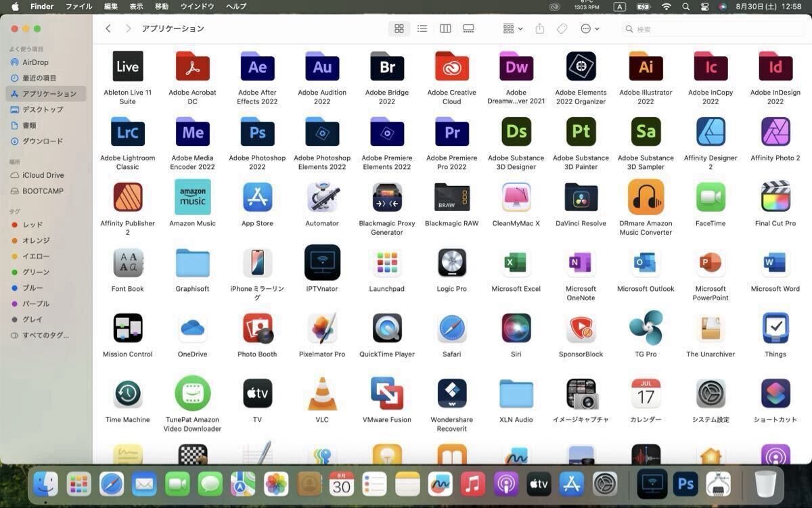Select Affinity Designer 2 icon
The width and height of the screenshot is (812, 508).
tap(710, 132)
